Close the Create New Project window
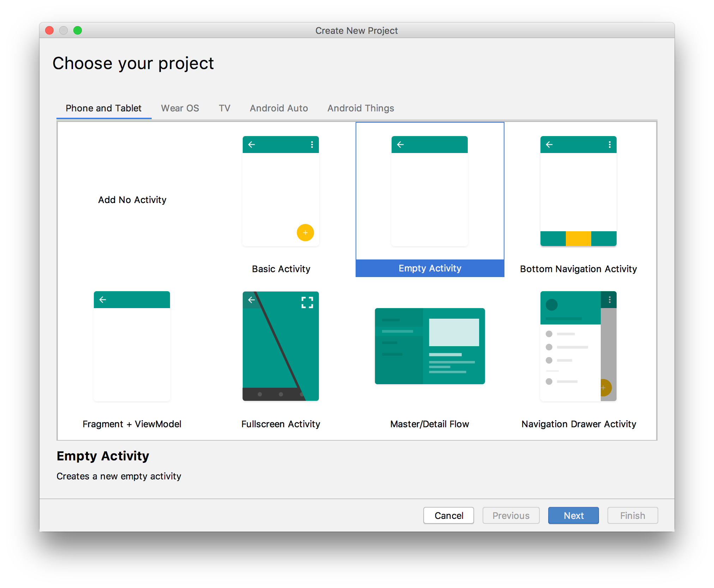This screenshot has width=714, height=588. (49, 30)
